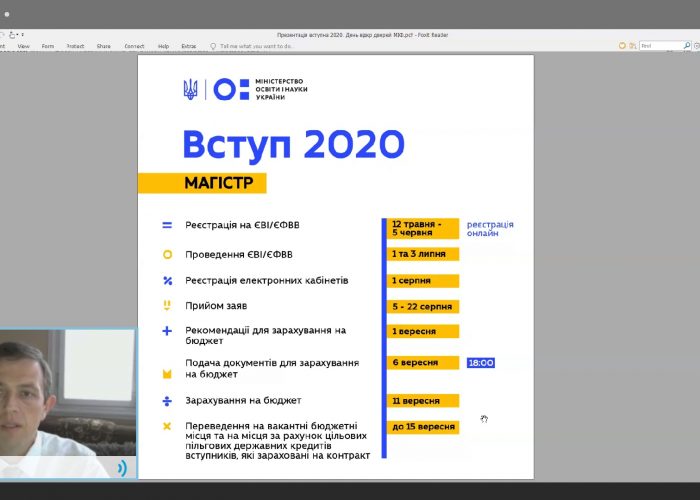Select the Hand tool in quick access toolbar

tap(12, 34)
